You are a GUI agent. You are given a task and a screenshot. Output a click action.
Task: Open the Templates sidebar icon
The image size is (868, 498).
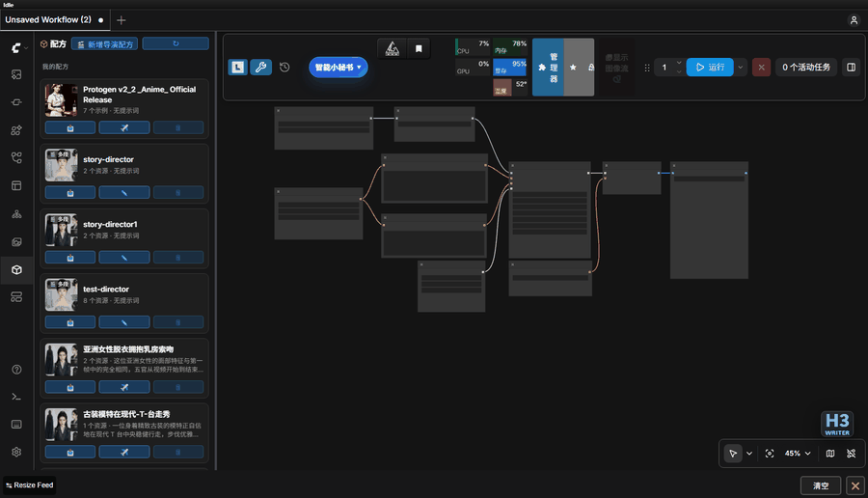[16, 185]
